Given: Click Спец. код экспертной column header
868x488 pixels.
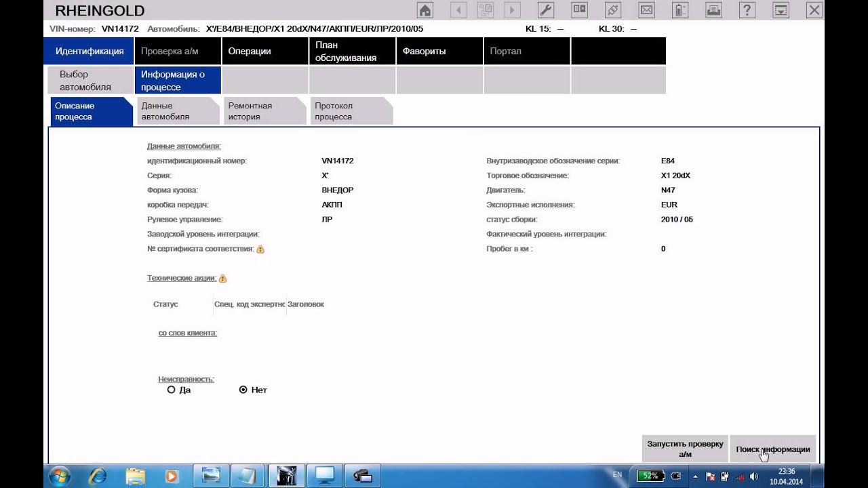Looking at the screenshot, I should click(249, 304).
